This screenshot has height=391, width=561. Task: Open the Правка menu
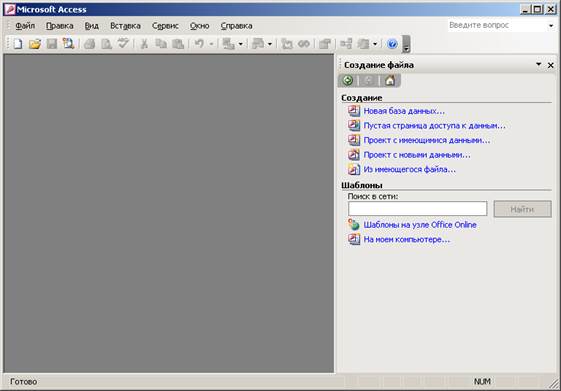click(x=60, y=26)
